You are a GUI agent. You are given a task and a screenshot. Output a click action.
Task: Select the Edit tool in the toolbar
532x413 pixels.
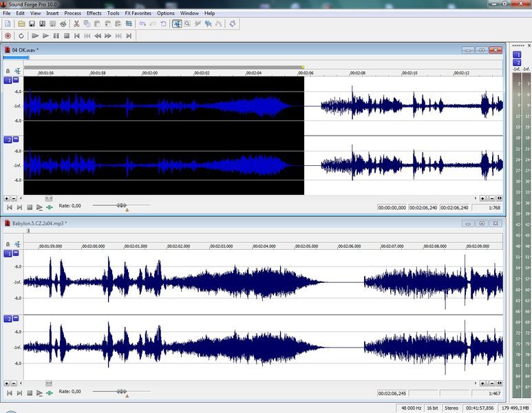click(x=177, y=24)
